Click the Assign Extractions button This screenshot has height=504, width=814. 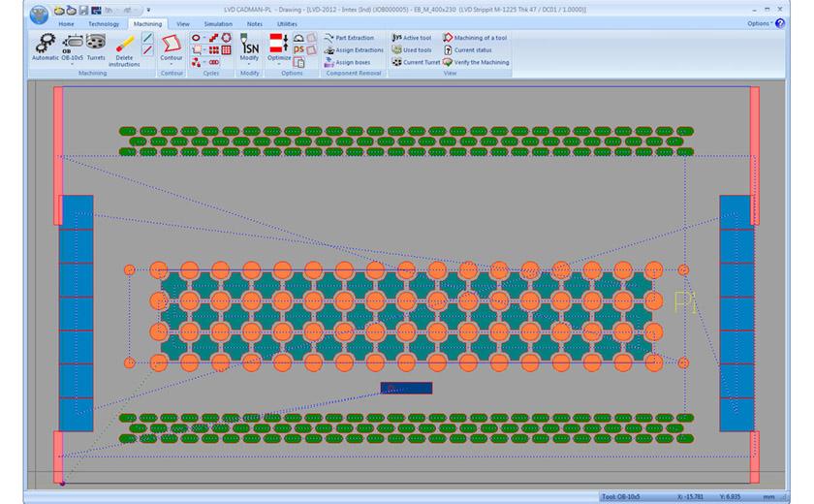tap(353, 49)
